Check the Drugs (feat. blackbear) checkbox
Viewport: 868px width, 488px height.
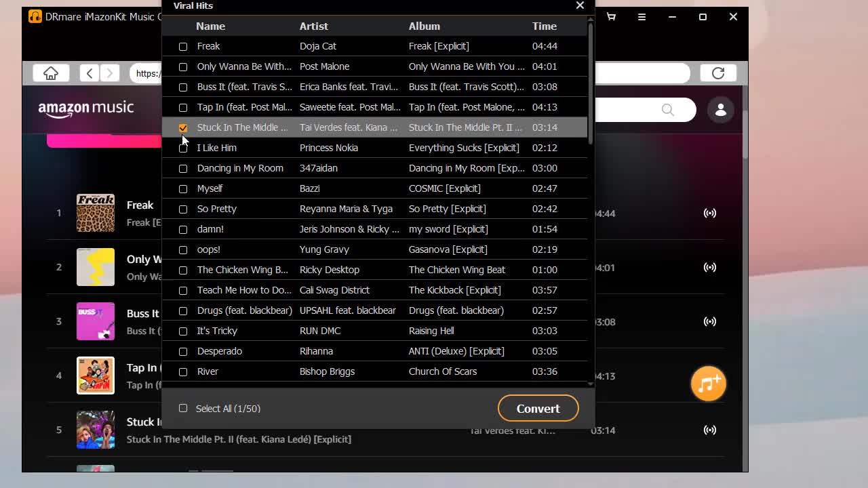183,310
